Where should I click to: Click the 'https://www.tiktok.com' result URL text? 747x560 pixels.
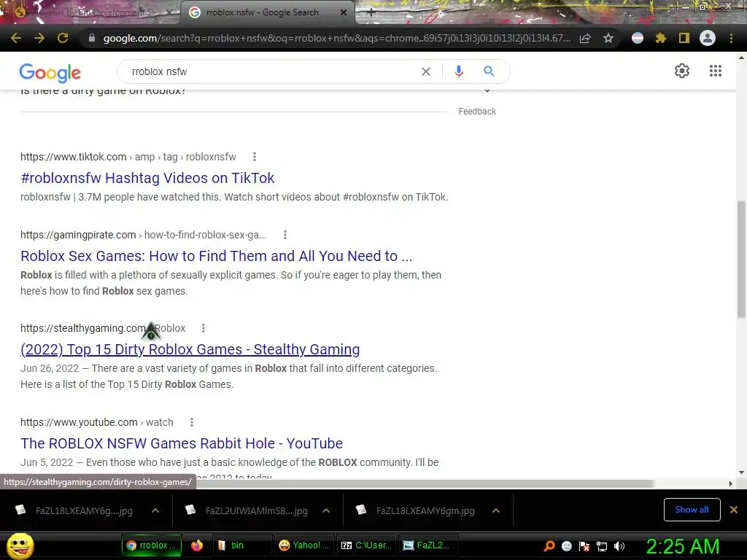coord(74,157)
